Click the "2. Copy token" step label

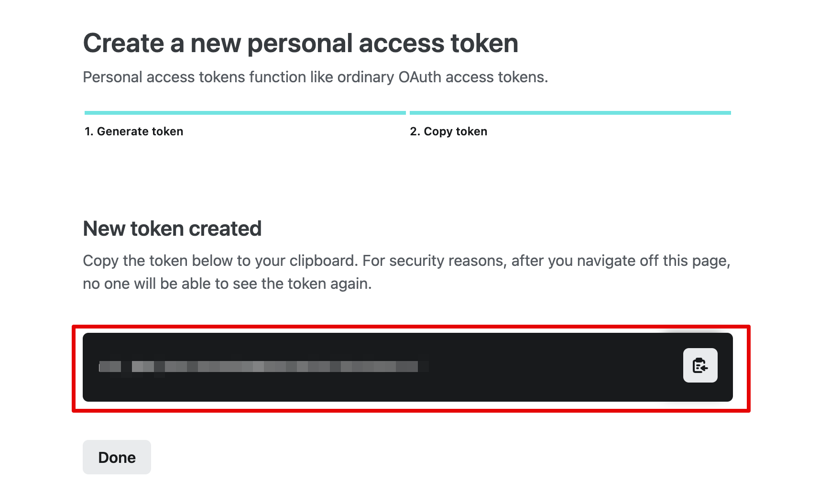pos(448,131)
